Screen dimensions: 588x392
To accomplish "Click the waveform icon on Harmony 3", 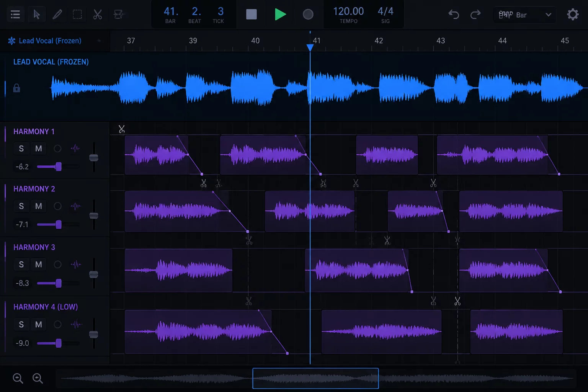I will click(76, 264).
